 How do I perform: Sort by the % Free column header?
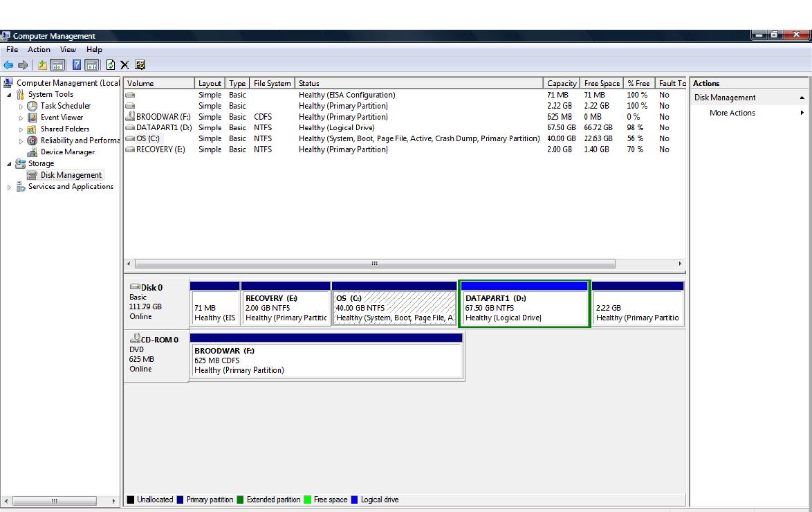coord(638,83)
